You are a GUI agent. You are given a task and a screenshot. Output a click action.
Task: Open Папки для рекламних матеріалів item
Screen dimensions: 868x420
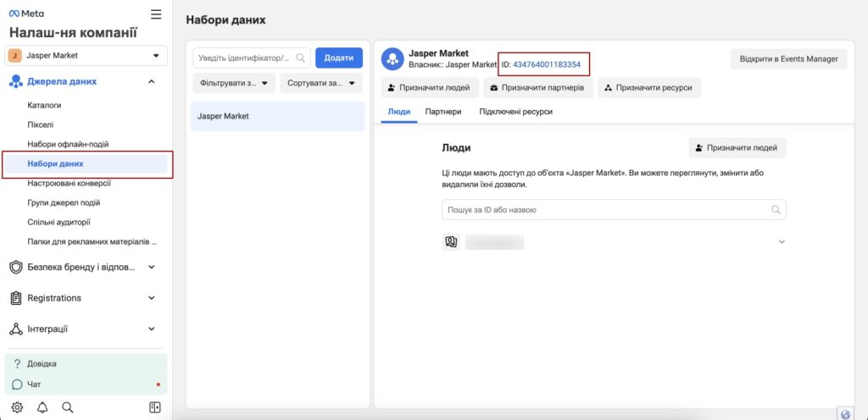[x=92, y=242]
